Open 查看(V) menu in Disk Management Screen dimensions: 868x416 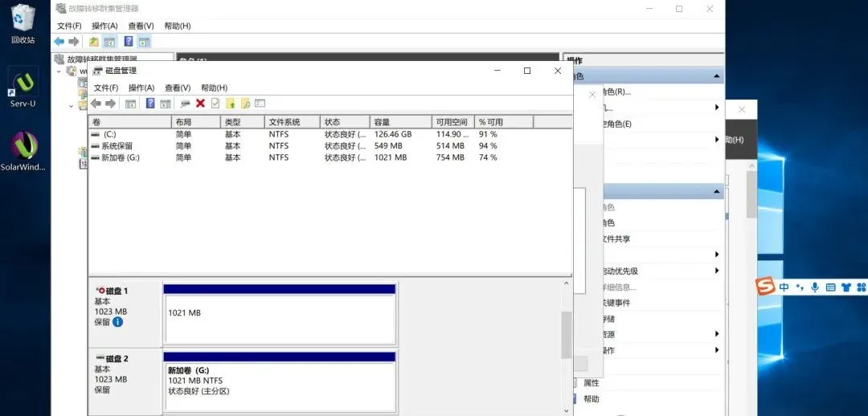[x=177, y=88]
